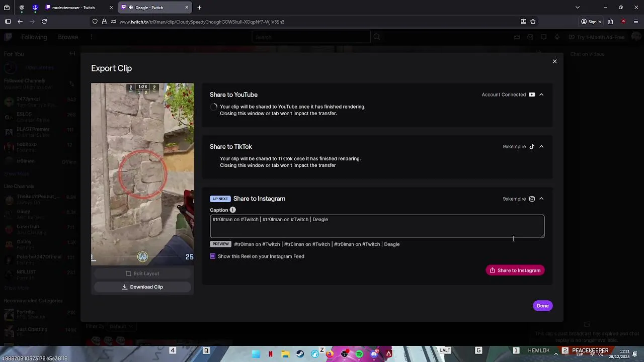
Task: Open the Firefox View icon
Action: (x=7, y=8)
